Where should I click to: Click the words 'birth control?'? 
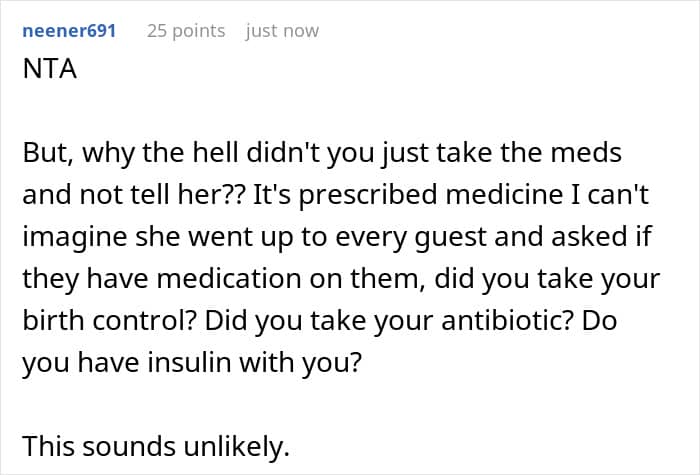[110, 321]
